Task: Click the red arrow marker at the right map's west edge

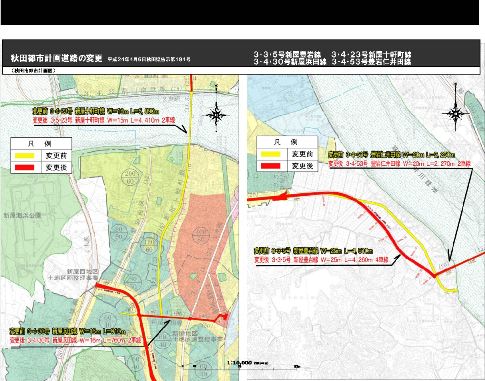Action: point(281,197)
